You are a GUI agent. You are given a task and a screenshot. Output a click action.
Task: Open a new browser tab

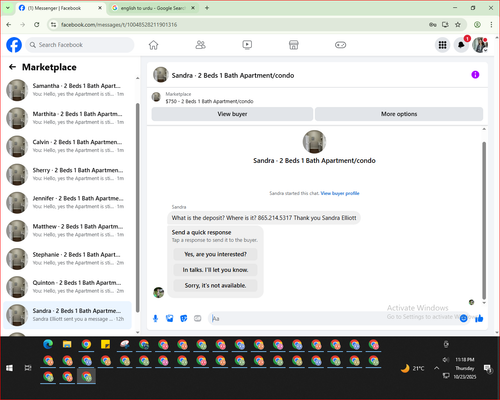coord(207,8)
